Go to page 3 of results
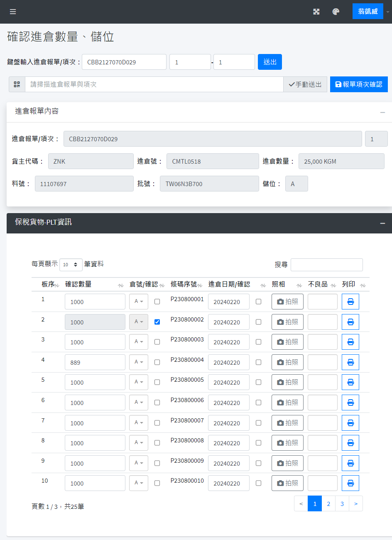392x540 pixels. [x=342, y=503]
